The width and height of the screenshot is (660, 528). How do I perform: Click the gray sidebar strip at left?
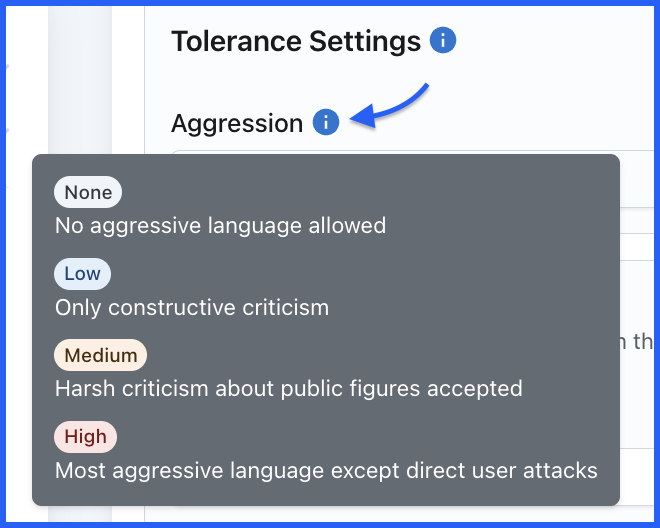(80, 80)
